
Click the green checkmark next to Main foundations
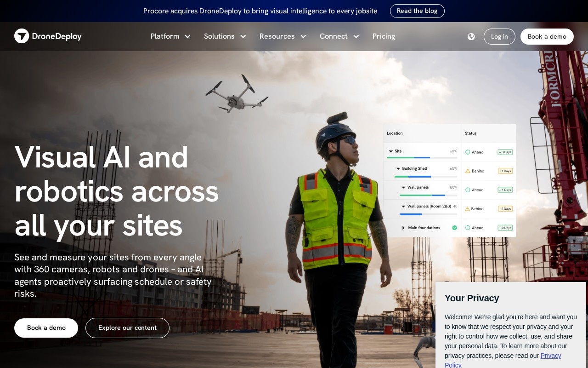[x=454, y=228]
